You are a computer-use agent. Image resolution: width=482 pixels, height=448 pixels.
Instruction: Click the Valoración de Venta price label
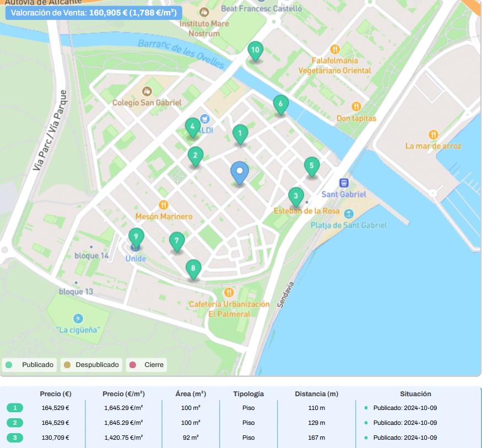[x=94, y=12]
